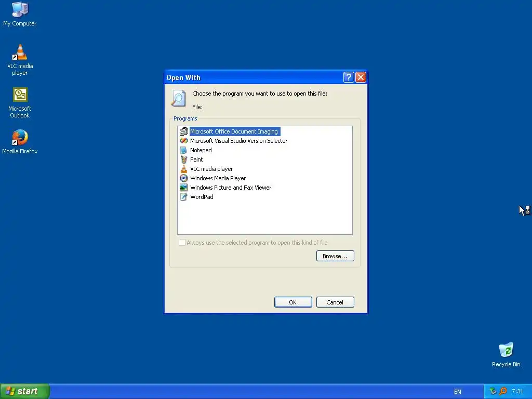Click the Picture and Fax Viewer icon
The width and height of the screenshot is (532, 399).
(183, 187)
